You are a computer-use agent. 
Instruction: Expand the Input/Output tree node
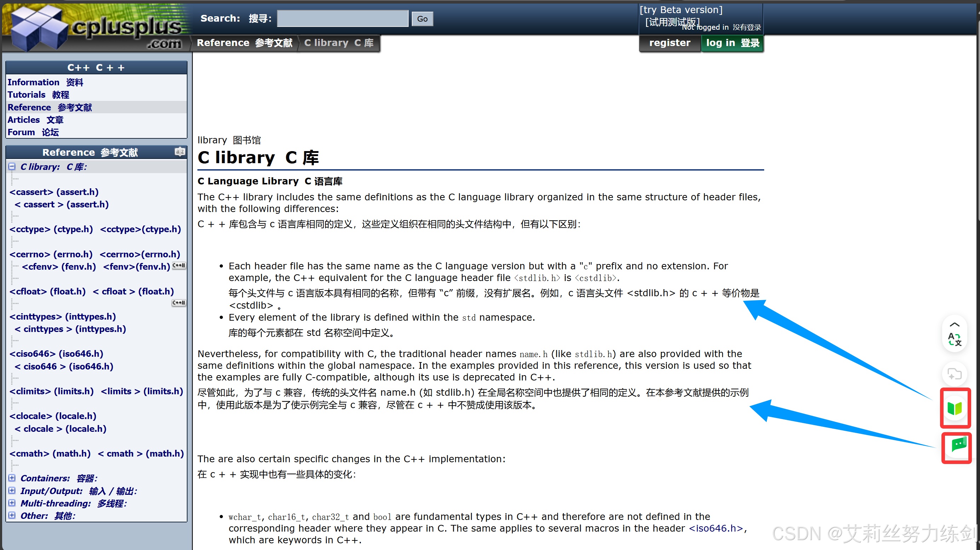pyautogui.click(x=12, y=490)
